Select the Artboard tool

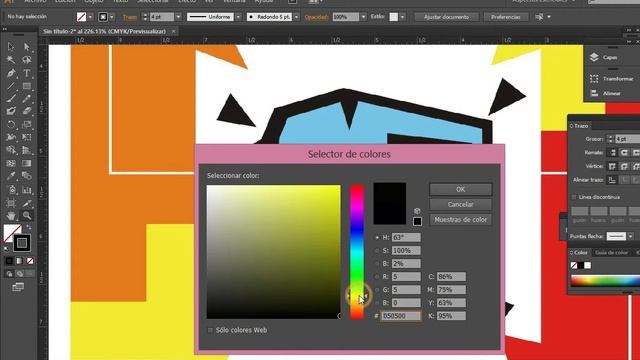click(11, 203)
